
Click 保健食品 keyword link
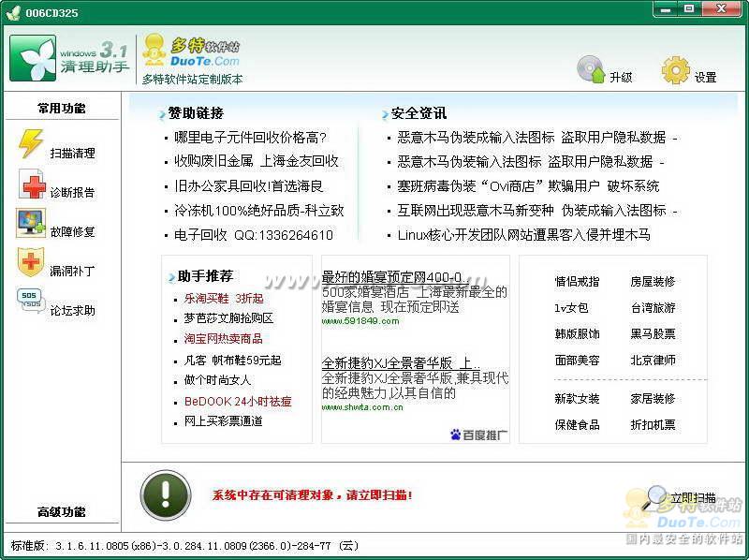577,424
